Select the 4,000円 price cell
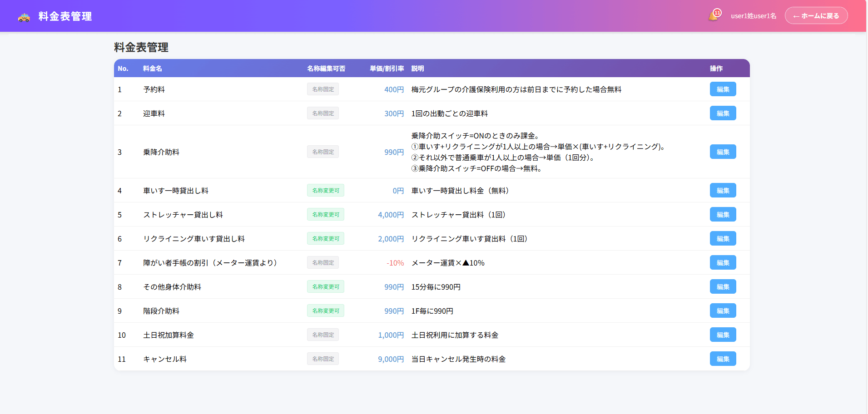Viewport: 868px width, 414px height. pos(391,215)
